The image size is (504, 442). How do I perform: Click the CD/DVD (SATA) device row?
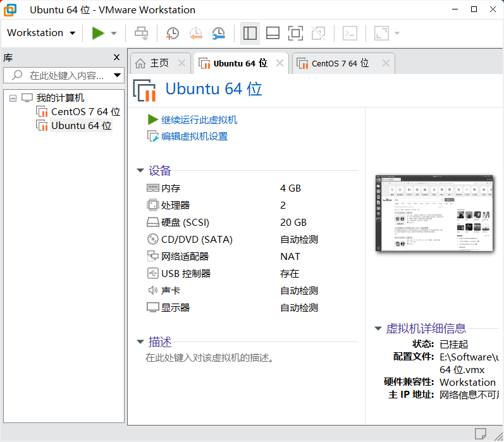coord(252,239)
